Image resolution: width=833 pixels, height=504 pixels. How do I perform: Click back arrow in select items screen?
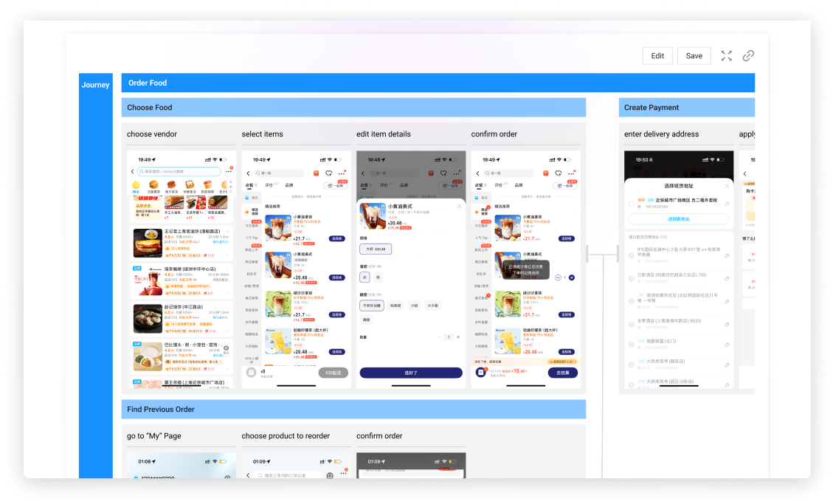pos(248,173)
